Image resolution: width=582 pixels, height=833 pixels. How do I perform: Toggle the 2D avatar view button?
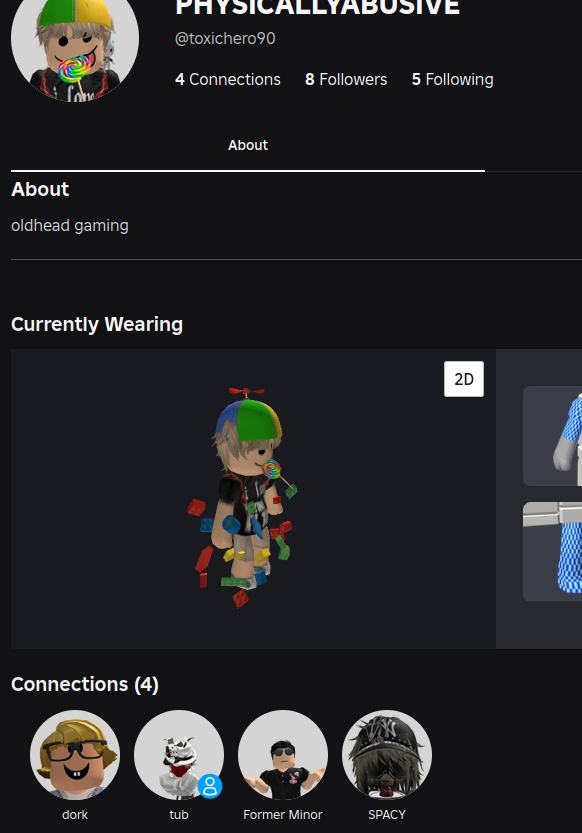point(464,379)
